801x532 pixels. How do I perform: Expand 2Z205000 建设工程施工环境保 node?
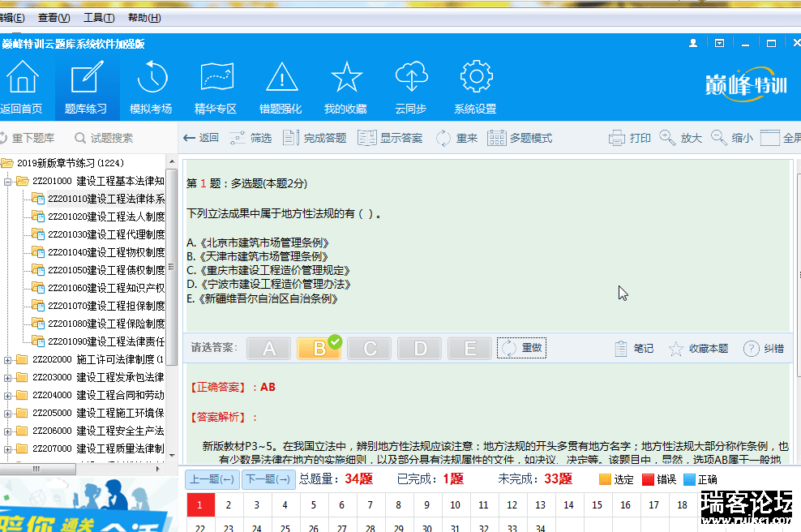coord(7,414)
